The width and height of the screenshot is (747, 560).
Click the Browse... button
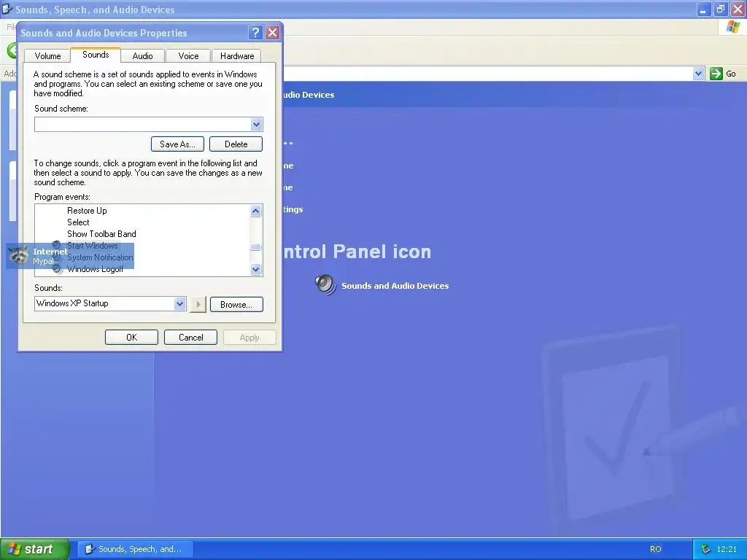pyautogui.click(x=236, y=305)
